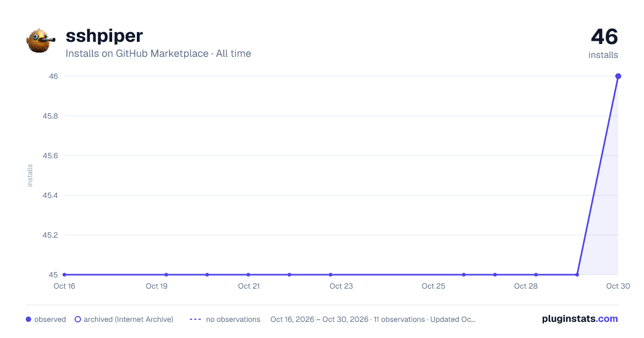This screenshot has width=644, height=338.
Task: Click the filled 'observed' legend dot
Action: click(28, 319)
